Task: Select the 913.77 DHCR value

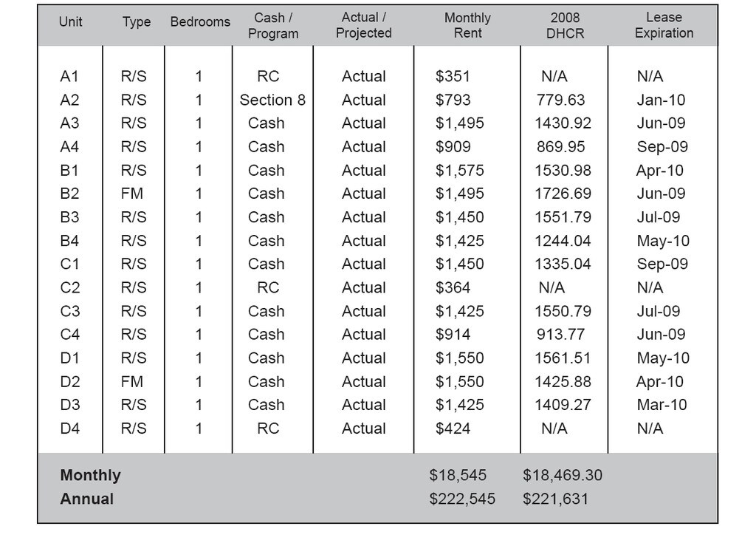Action: (560, 335)
